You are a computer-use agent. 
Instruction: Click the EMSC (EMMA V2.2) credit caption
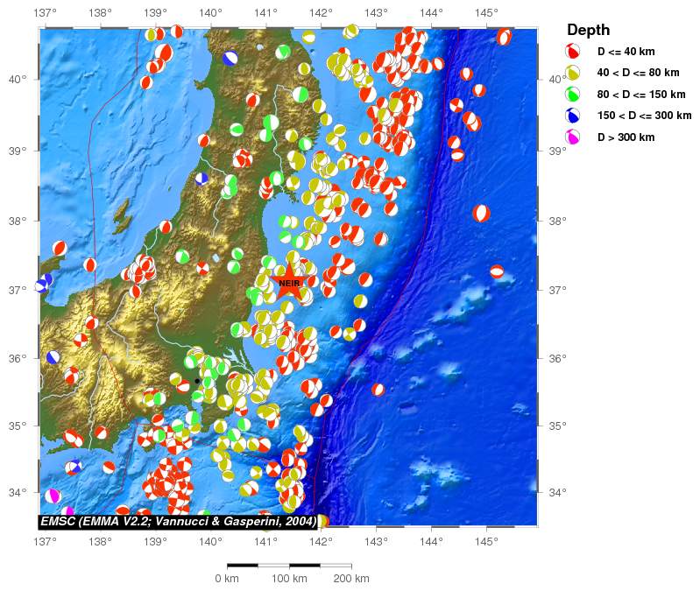pos(176,522)
